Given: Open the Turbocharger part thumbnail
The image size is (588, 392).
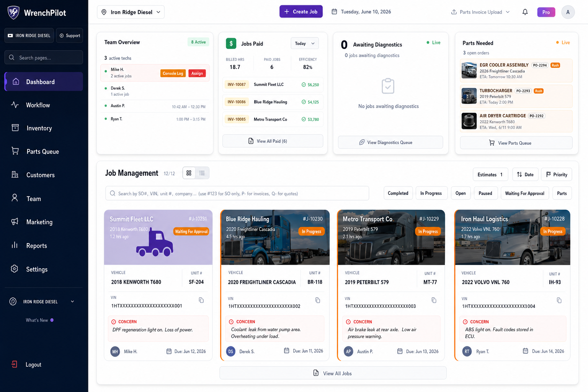Looking at the screenshot, I should (x=469, y=96).
